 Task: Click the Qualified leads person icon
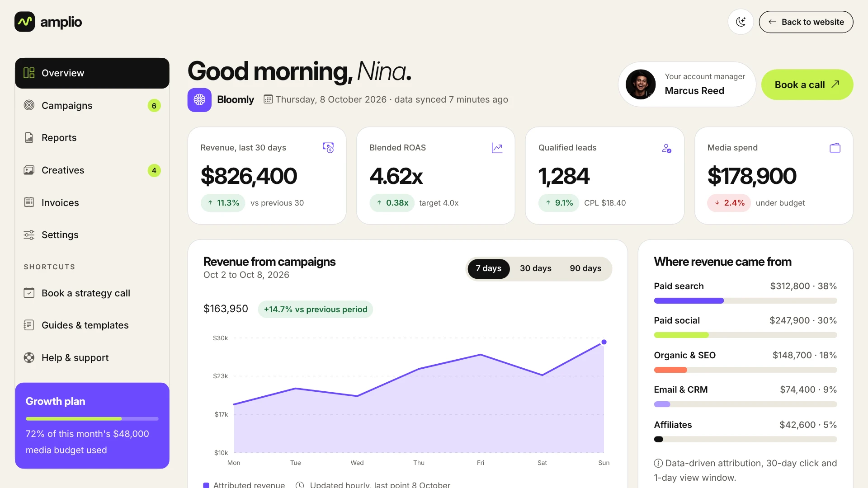[666, 148]
